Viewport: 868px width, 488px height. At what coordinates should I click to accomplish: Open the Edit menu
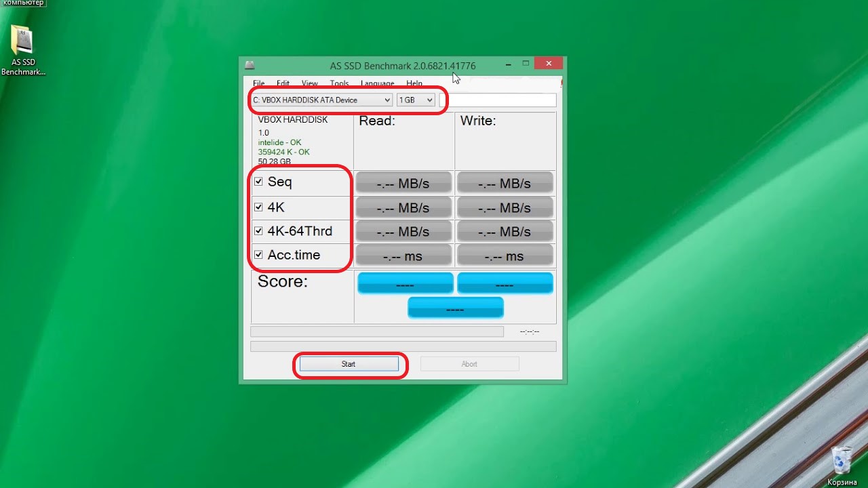(x=283, y=83)
